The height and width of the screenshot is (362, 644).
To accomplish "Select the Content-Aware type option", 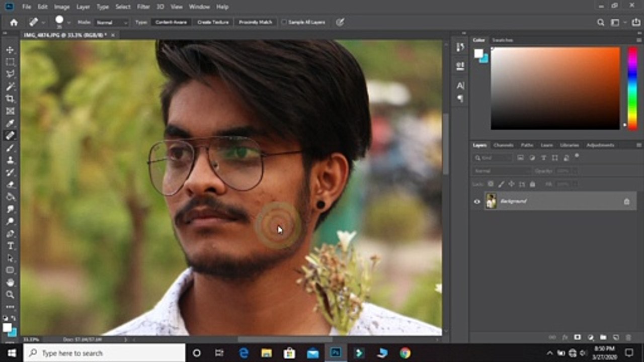I will pyautogui.click(x=171, y=22).
